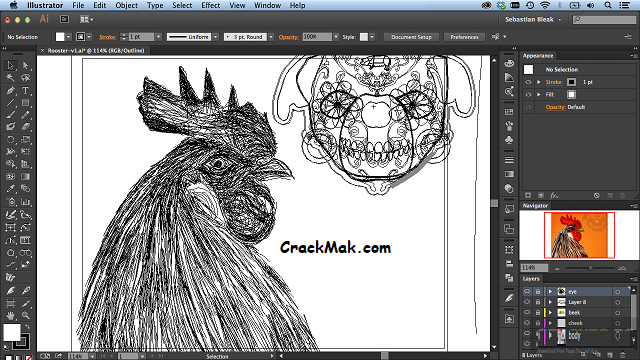Image resolution: width=640 pixels, height=360 pixels.
Task: Open the Opacity link in control bar
Action: coord(289,37)
